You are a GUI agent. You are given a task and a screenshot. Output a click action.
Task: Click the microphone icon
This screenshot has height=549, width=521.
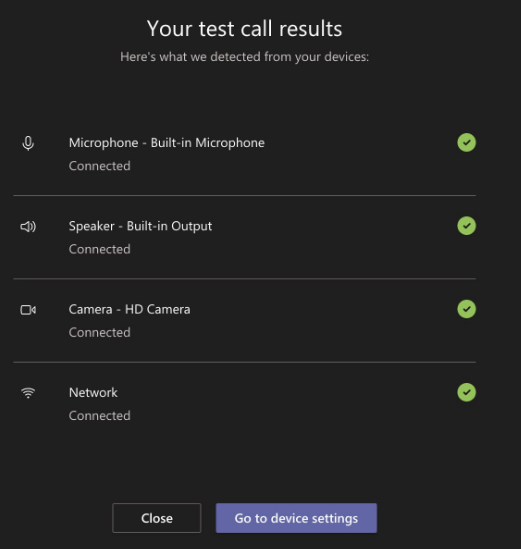28,143
